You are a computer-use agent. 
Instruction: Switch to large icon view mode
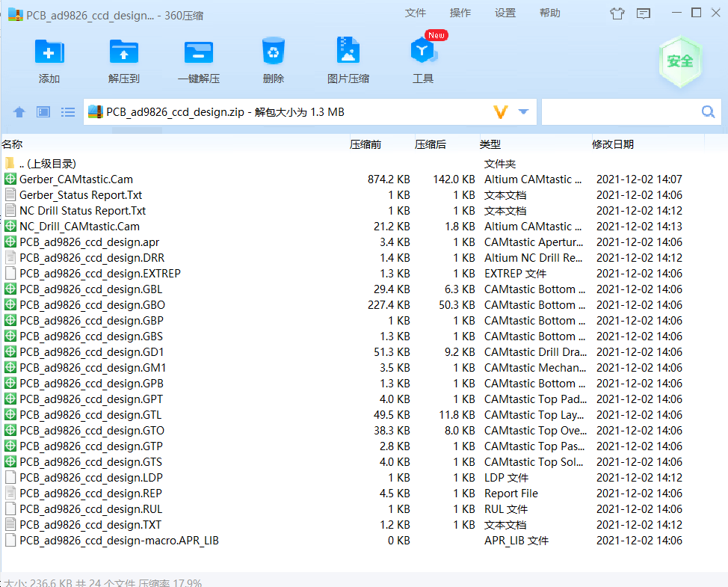(43, 111)
